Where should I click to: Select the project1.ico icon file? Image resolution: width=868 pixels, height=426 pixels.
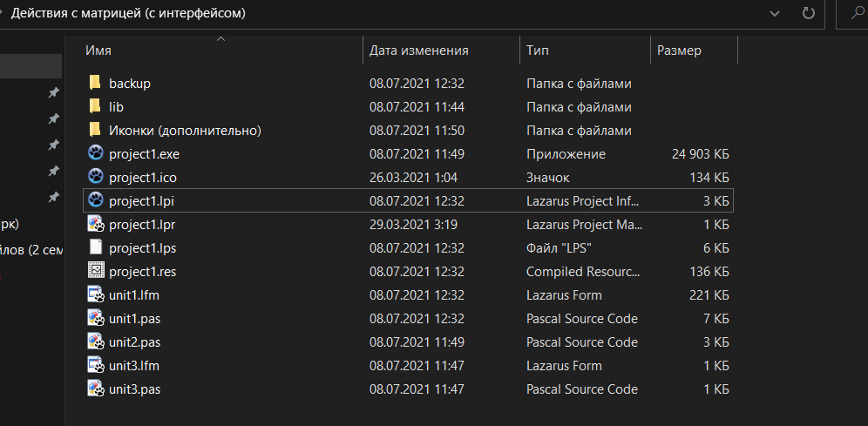[x=96, y=178]
